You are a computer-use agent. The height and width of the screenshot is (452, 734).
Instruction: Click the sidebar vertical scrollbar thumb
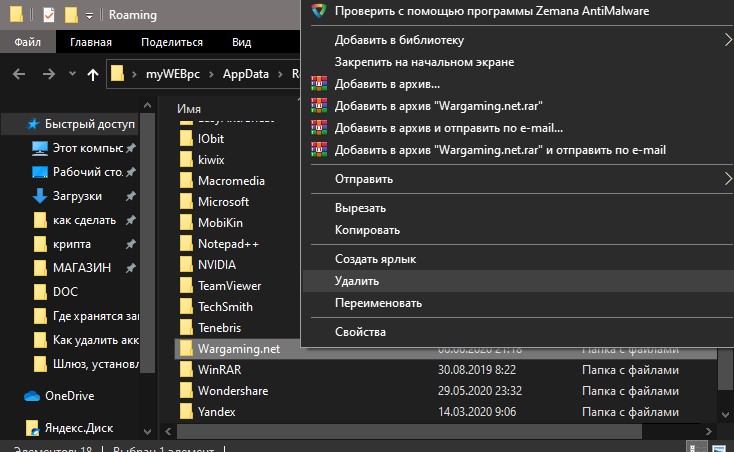[147, 243]
